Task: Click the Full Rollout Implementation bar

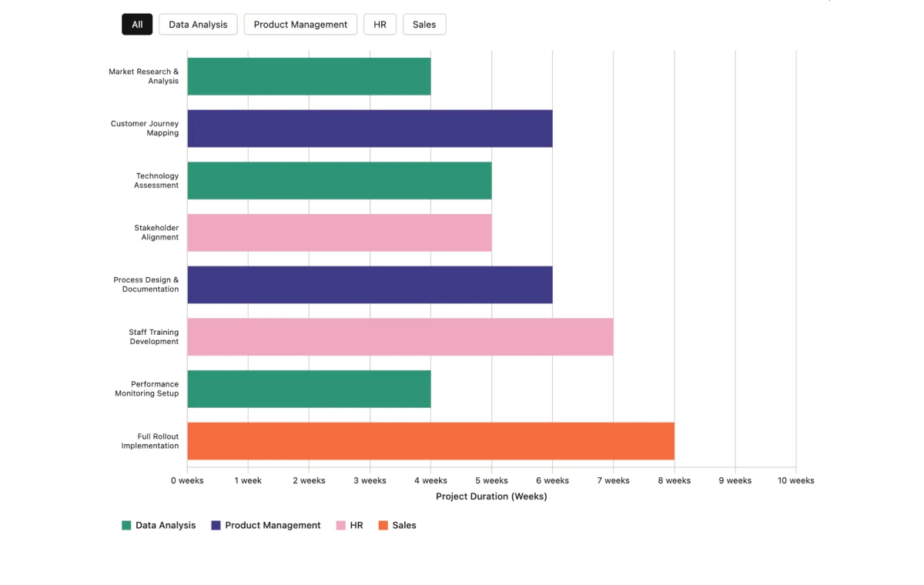Action: pos(430,441)
